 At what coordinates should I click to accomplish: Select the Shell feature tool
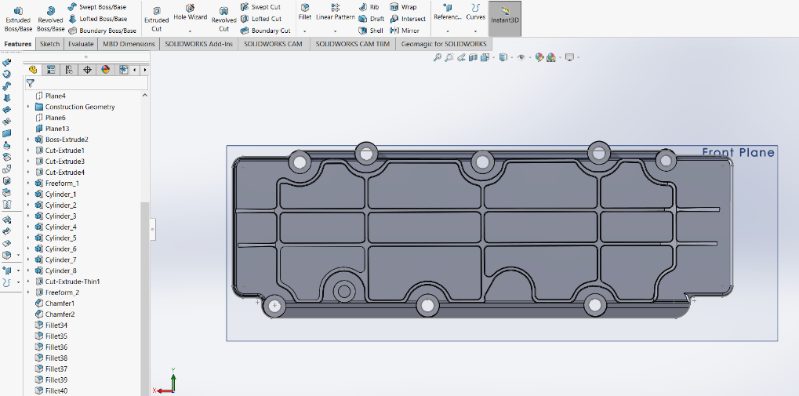click(x=370, y=31)
